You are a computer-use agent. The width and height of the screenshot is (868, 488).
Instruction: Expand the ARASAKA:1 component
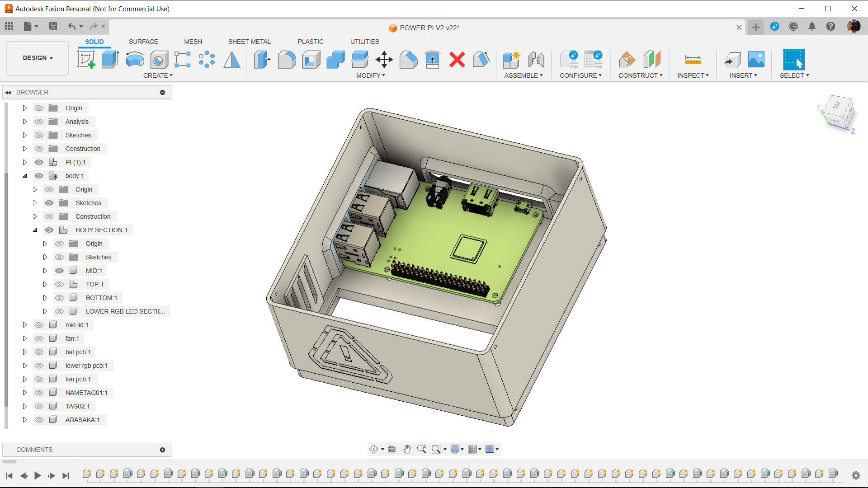coord(25,420)
